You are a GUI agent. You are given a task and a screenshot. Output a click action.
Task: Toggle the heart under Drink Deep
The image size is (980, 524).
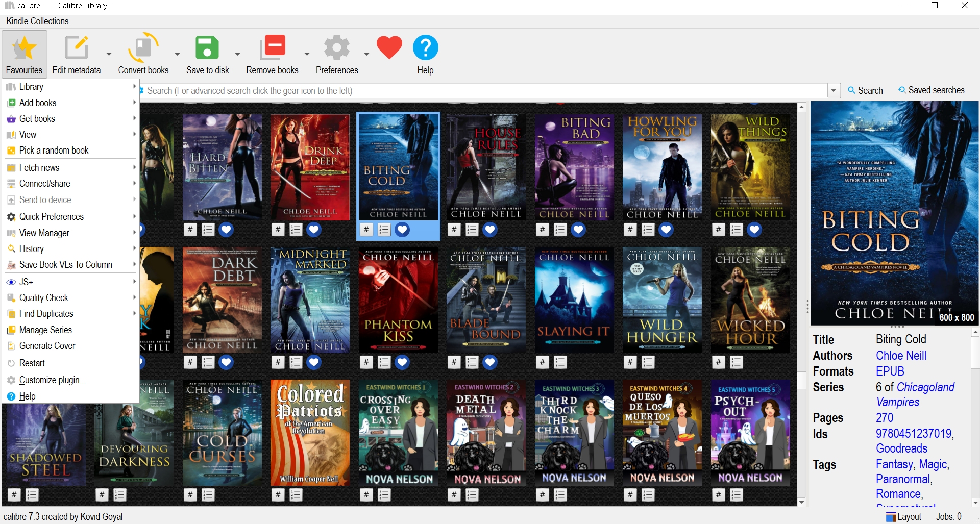click(314, 230)
